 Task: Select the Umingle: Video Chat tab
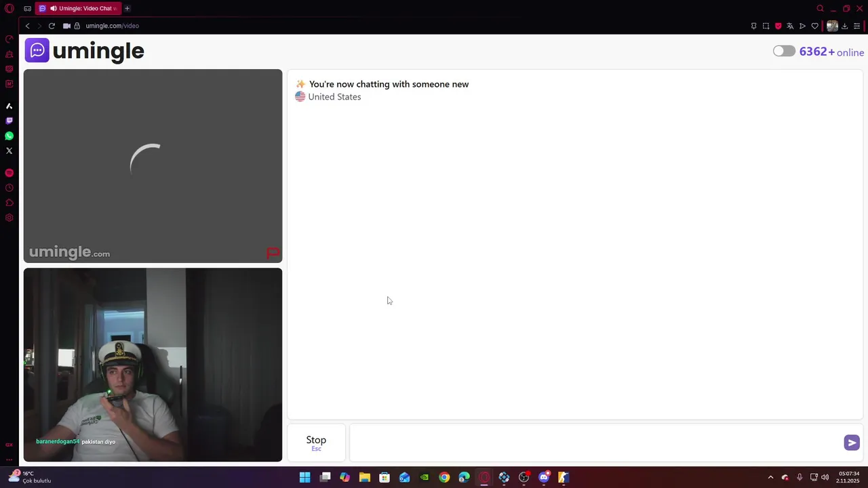coord(78,8)
